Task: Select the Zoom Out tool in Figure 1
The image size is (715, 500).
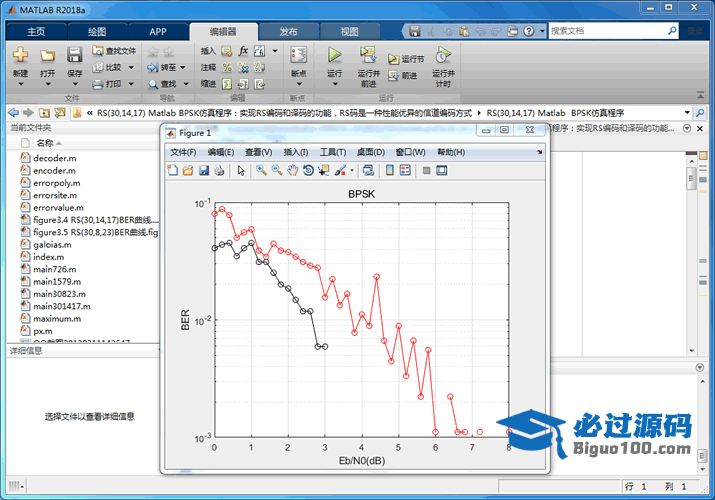Action: (x=277, y=170)
